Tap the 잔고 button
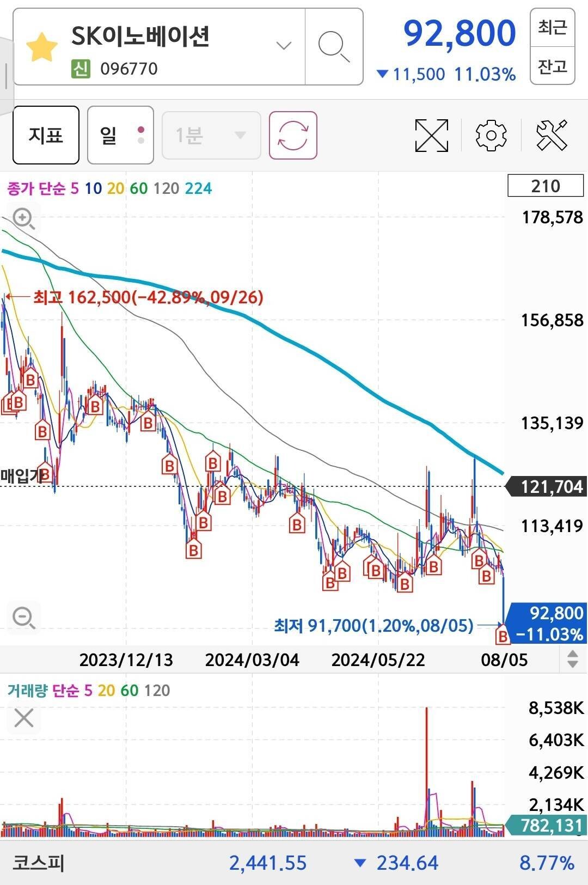Image resolution: width=588 pixels, height=885 pixels. (552, 66)
